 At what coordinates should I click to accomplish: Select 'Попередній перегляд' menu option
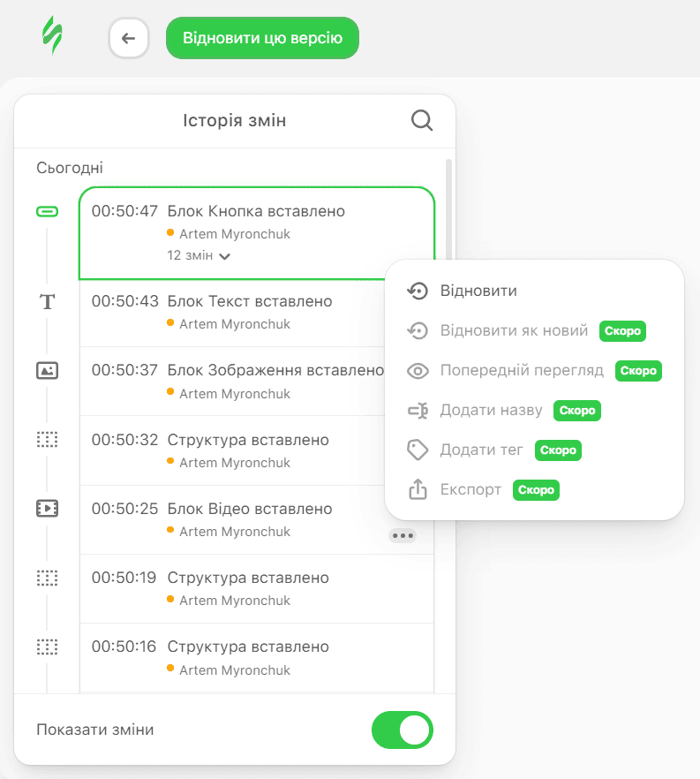click(x=521, y=370)
